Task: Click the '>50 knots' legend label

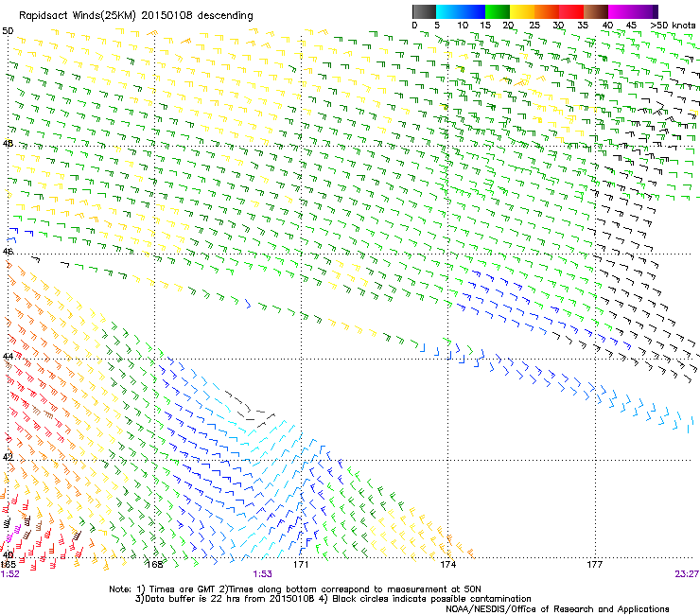Action: click(x=674, y=25)
